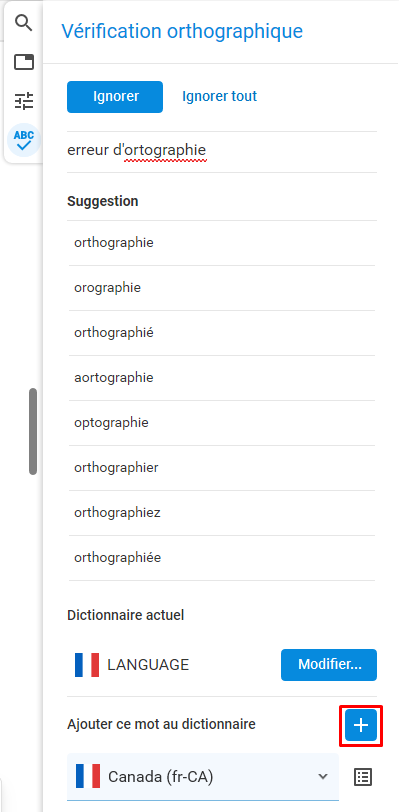Viewport: 399px width, 812px height.
Task: Click the vertical scrollbar thumb
Action: [x=33, y=431]
